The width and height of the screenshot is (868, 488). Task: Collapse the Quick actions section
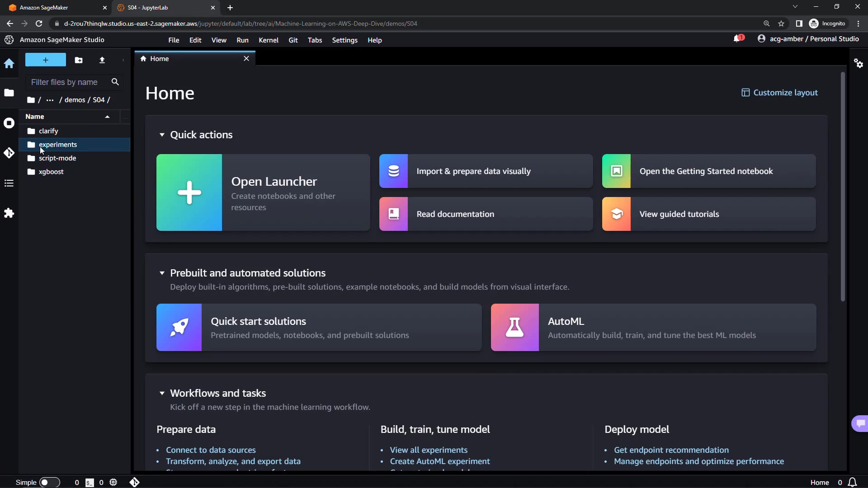[162, 135]
